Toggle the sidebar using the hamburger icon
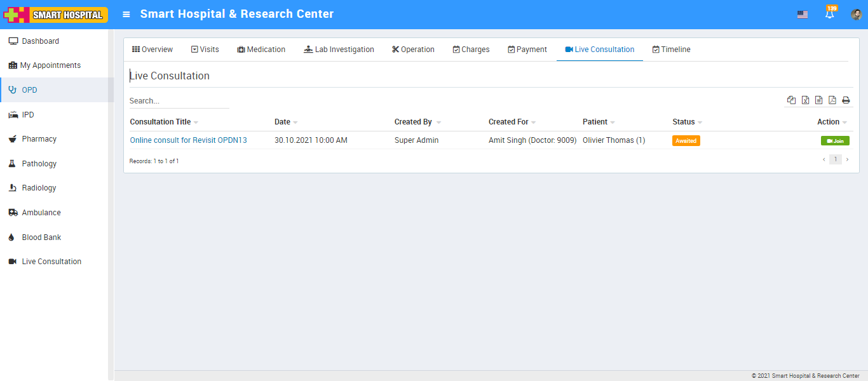 coord(126,15)
